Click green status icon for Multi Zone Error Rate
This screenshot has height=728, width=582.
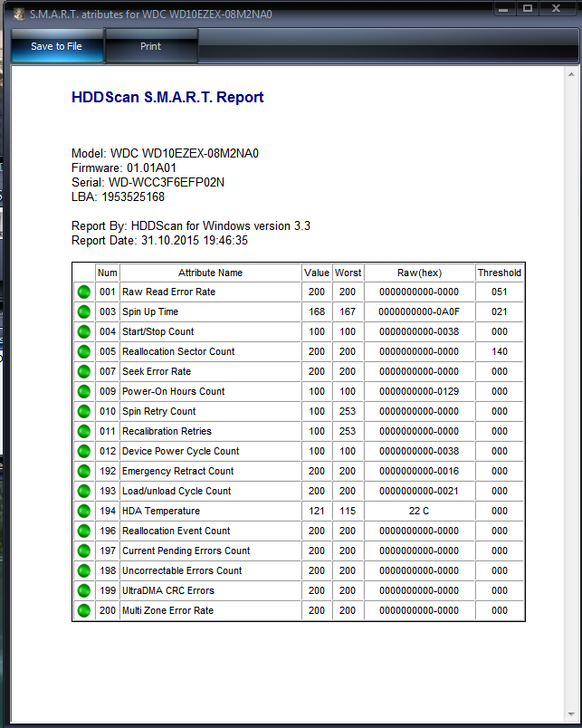click(x=84, y=610)
